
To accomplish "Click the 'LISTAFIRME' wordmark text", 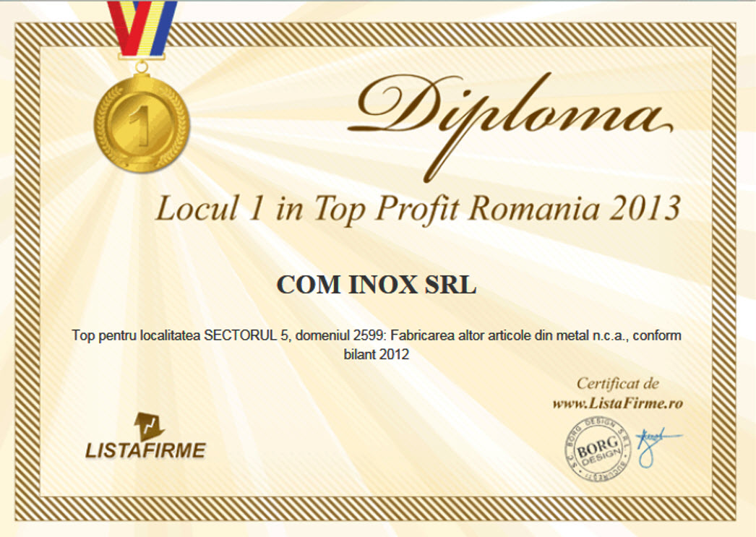I will pyautogui.click(x=145, y=450).
